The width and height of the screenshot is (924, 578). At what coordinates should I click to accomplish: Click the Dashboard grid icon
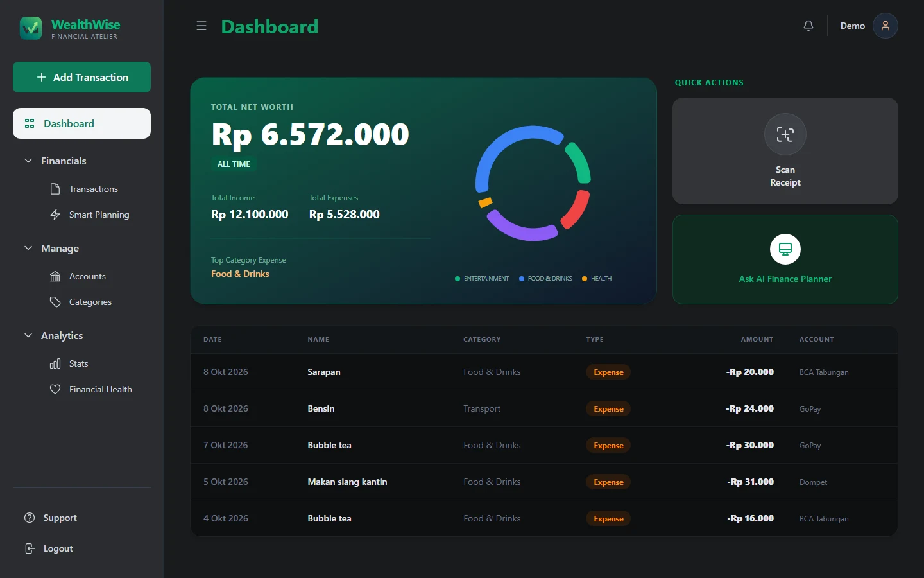click(x=30, y=123)
